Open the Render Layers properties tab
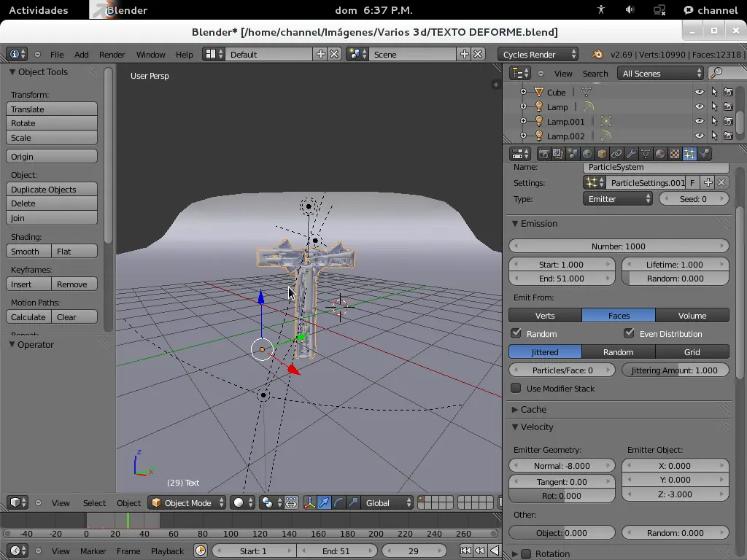 [x=558, y=154]
